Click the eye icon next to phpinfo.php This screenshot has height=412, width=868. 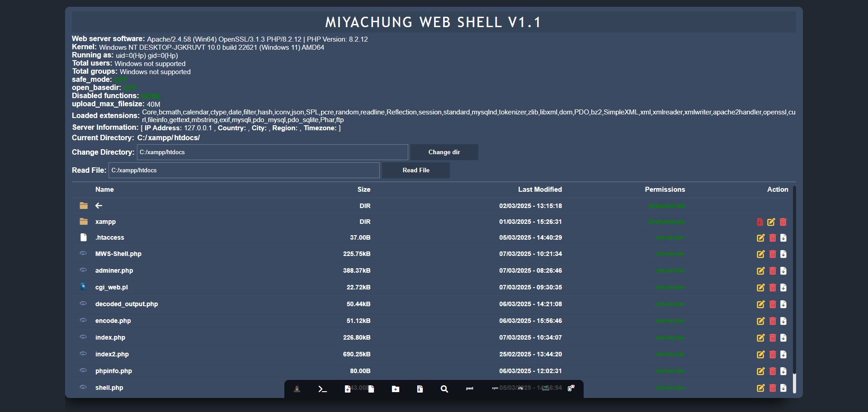(x=83, y=371)
